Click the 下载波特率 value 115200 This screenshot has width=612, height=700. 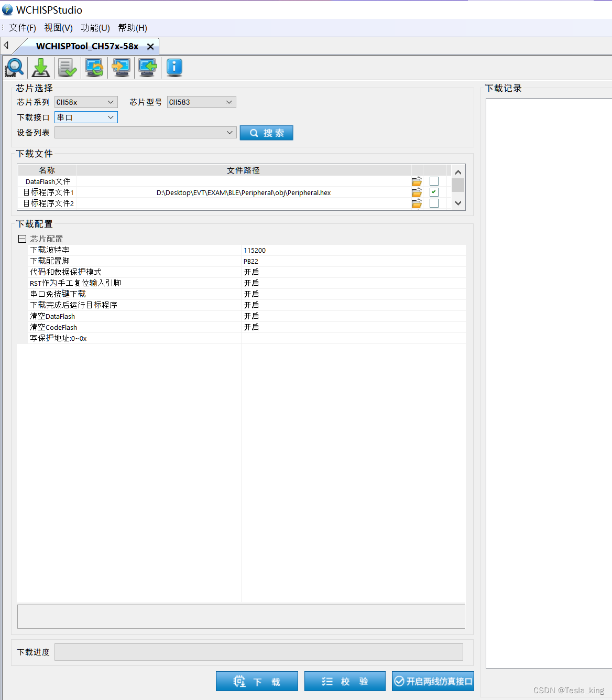click(x=353, y=250)
